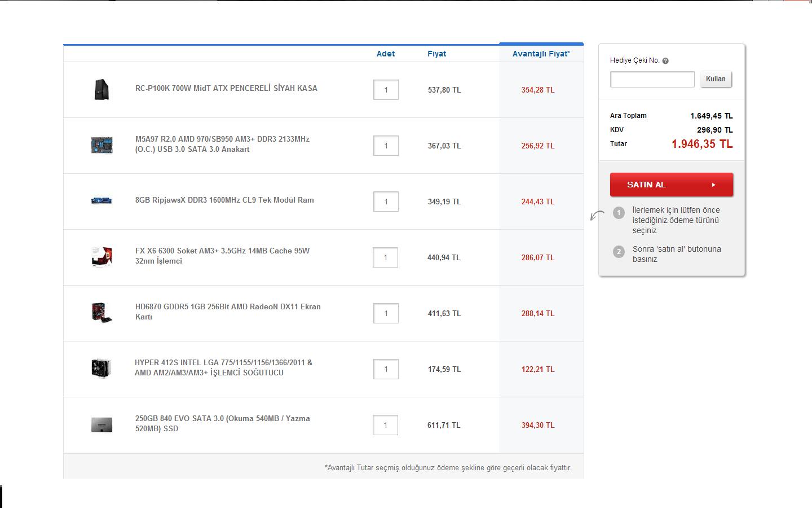Click the 367,03 TL price
The image size is (812, 508).
click(x=444, y=146)
